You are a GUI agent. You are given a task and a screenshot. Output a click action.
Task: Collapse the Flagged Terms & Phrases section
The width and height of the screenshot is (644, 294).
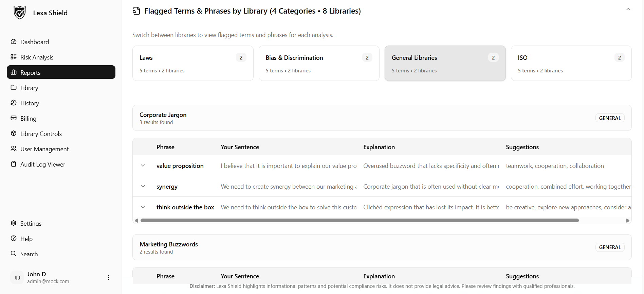click(x=628, y=9)
